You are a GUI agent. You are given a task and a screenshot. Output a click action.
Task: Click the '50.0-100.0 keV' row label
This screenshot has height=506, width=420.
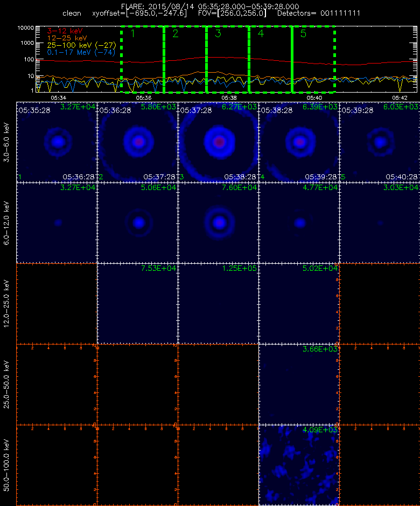6,465
